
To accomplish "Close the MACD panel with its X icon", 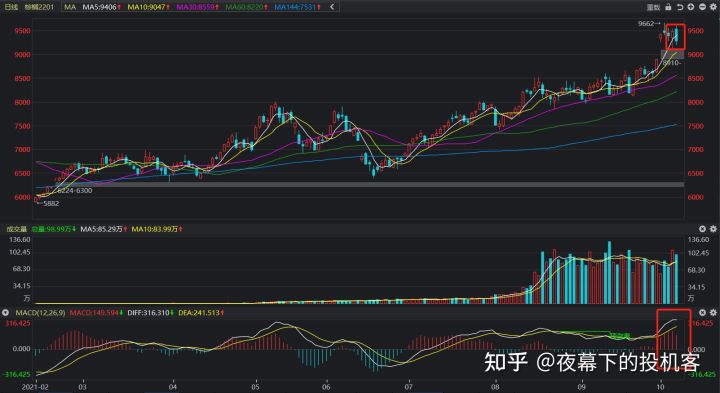I will point(702,312).
